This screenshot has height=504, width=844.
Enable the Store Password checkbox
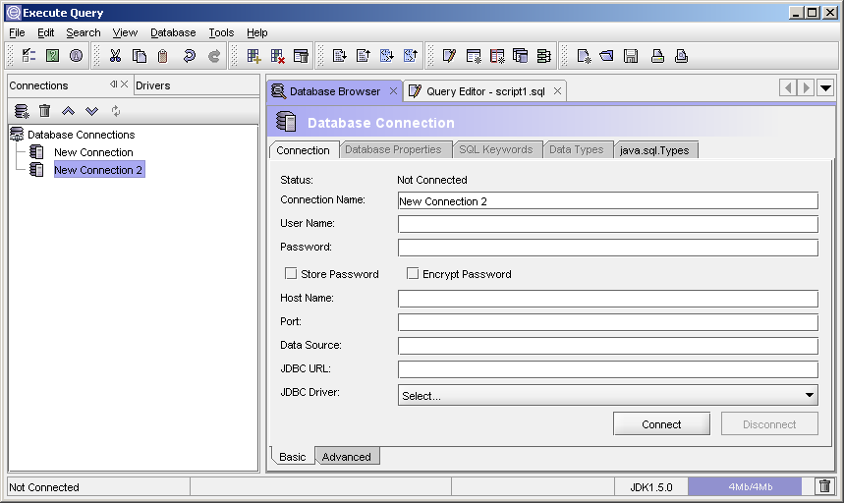[x=291, y=274]
